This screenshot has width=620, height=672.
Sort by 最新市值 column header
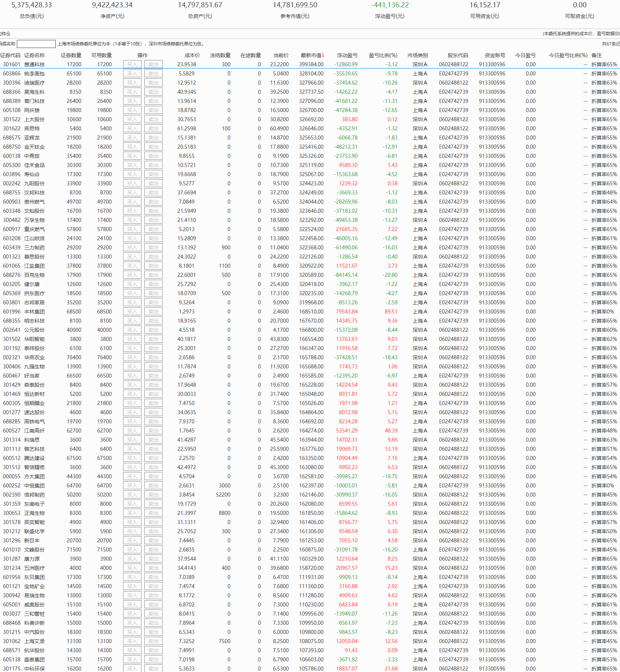coord(312,55)
